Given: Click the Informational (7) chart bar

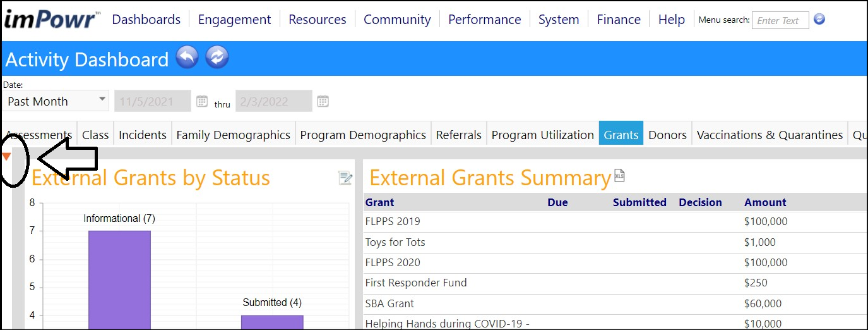Looking at the screenshot, I should point(119,280).
